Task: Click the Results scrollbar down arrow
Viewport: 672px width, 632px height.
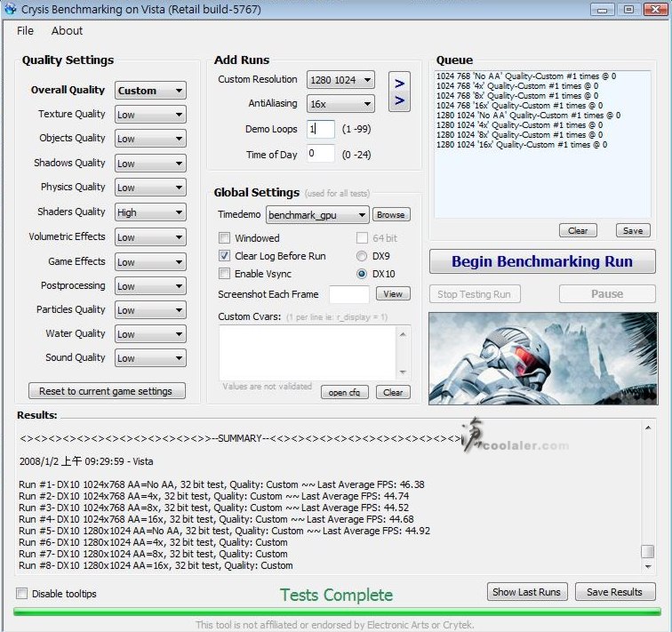Action: pyautogui.click(x=648, y=566)
